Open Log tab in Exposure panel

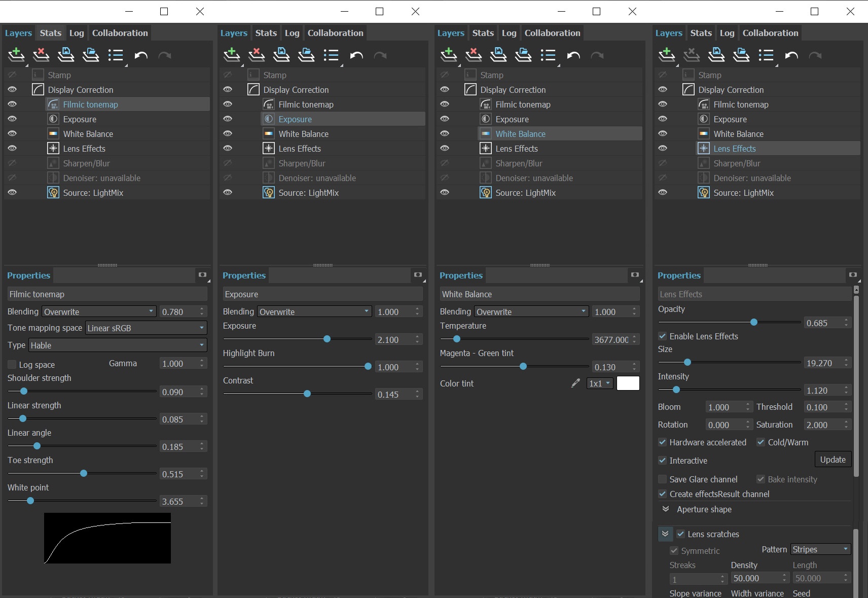click(x=292, y=33)
